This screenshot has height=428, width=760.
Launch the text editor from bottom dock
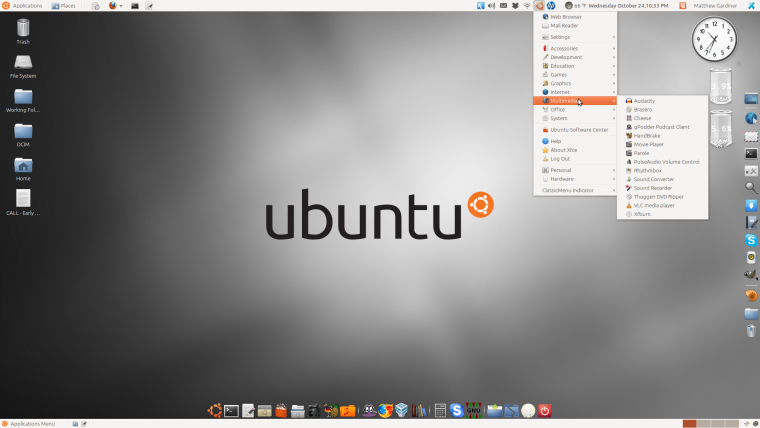point(248,411)
